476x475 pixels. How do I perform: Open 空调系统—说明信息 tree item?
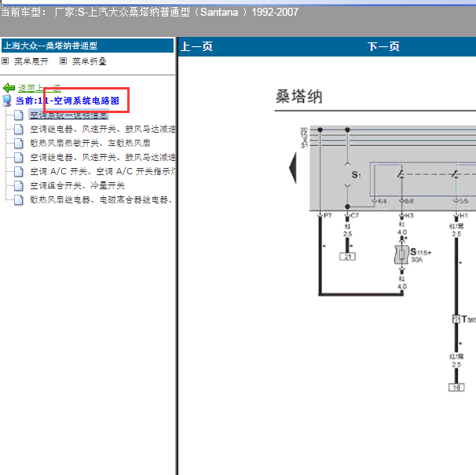pos(68,115)
